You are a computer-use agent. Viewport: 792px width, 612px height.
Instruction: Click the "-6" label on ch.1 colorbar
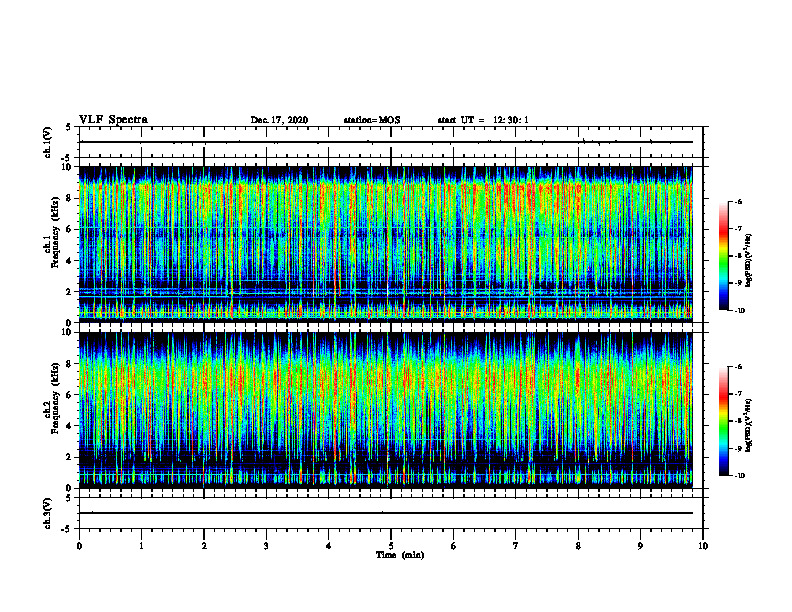(738, 201)
